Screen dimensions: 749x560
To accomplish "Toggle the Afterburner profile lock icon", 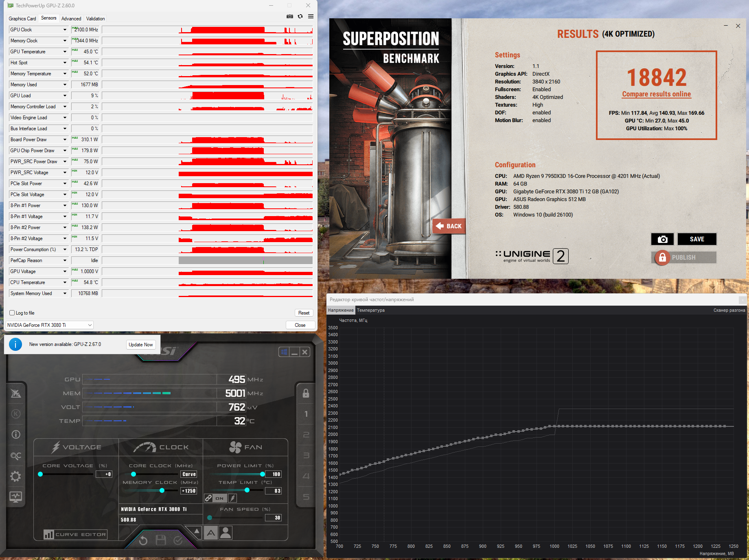I will click(306, 393).
